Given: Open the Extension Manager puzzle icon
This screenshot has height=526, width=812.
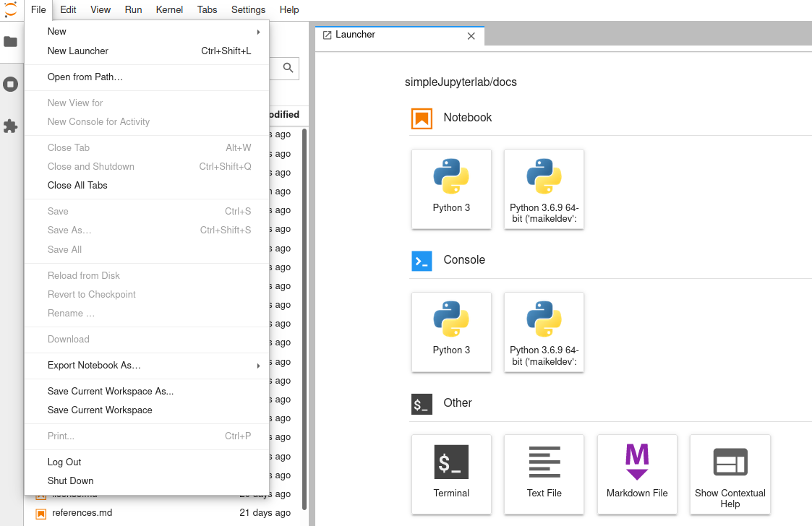Looking at the screenshot, I should click(x=10, y=126).
